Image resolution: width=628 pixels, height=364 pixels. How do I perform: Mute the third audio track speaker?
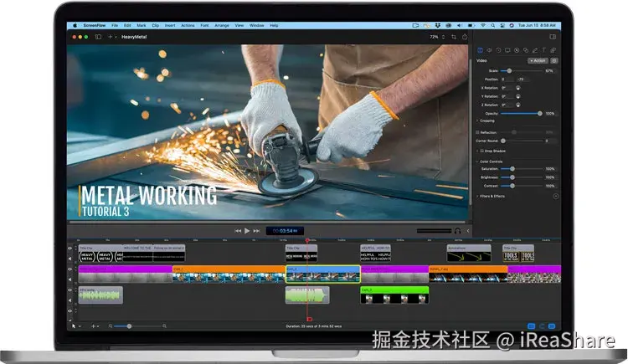[x=70, y=300]
